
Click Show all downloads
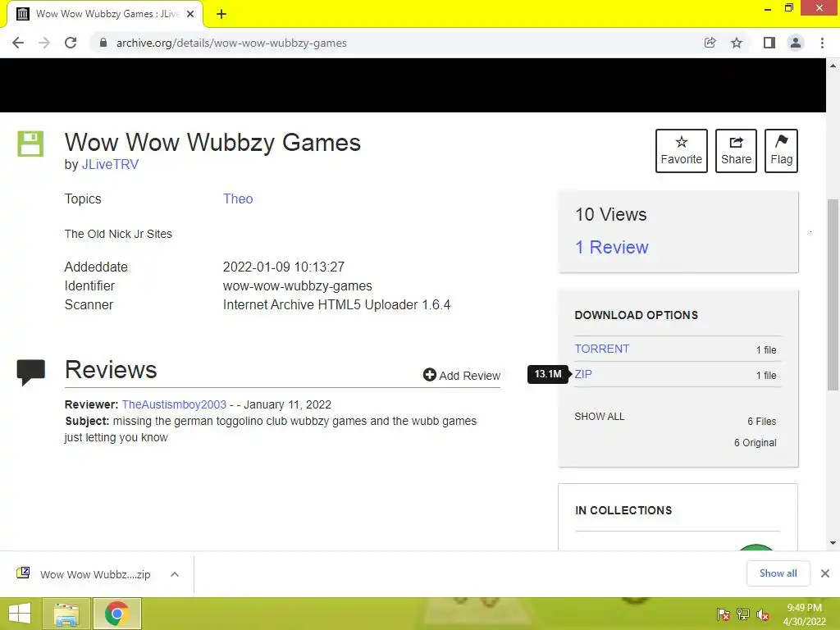pyautogui.click(x=778, y=573)
